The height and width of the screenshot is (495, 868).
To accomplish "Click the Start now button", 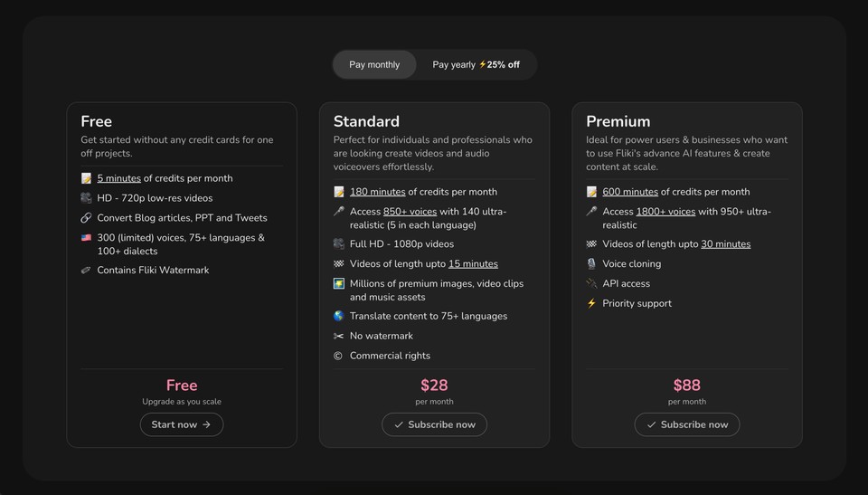I will click(182, 424).
